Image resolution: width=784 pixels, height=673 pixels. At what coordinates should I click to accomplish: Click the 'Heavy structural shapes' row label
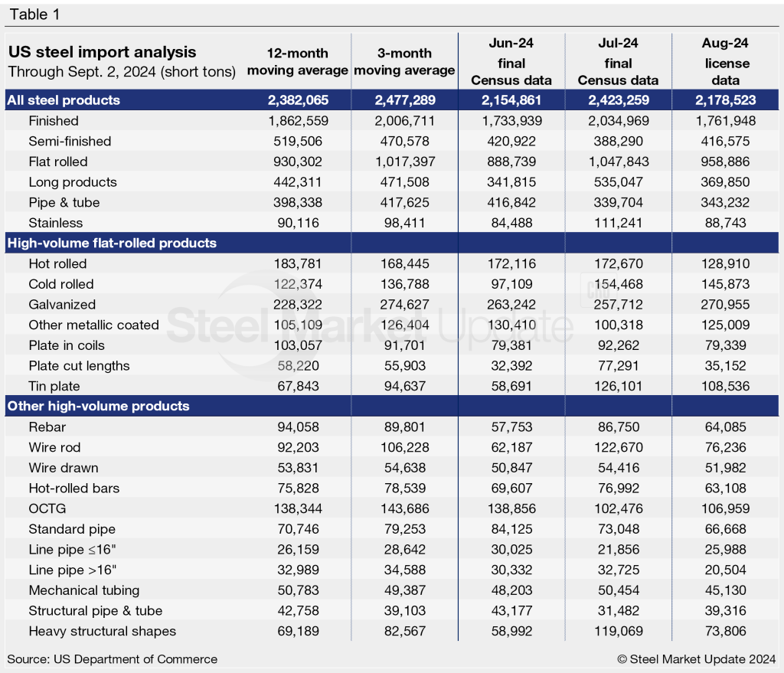tap(102, 631)
